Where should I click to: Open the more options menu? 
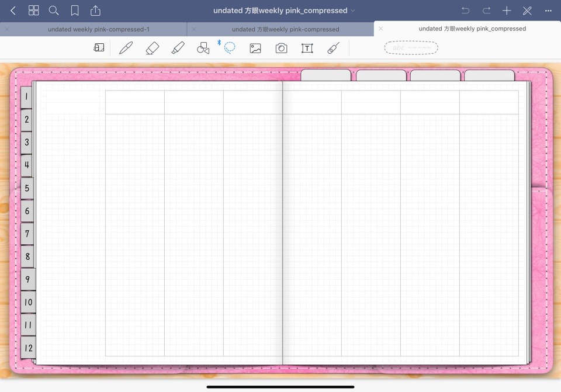click(x=548, y=10)
